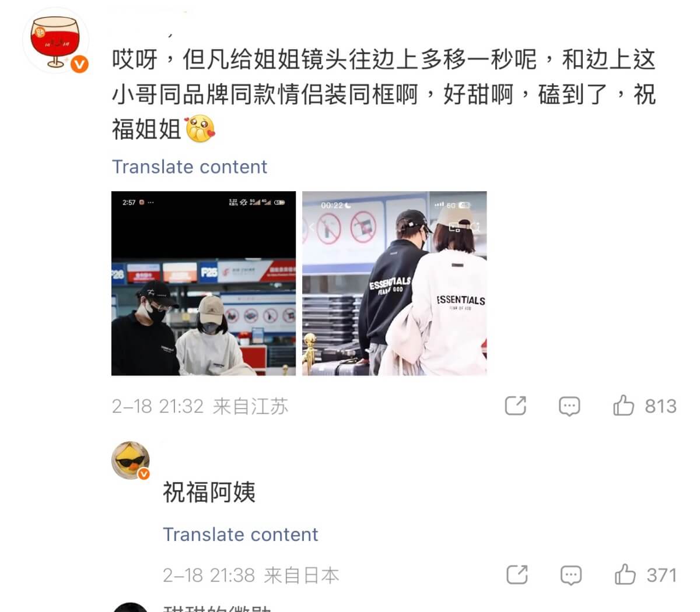Open the wine glass avatar profile
Screen dimensions: 700x612
55,41
